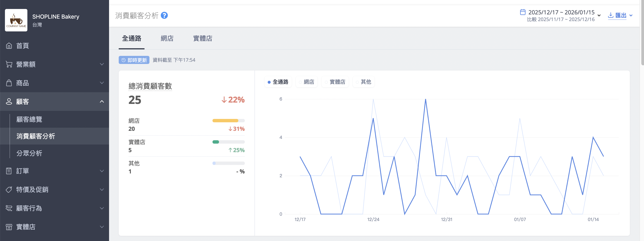Click the home icon for 首頁
The height and width of the screenshot is (241, 644).
point(9,46)
